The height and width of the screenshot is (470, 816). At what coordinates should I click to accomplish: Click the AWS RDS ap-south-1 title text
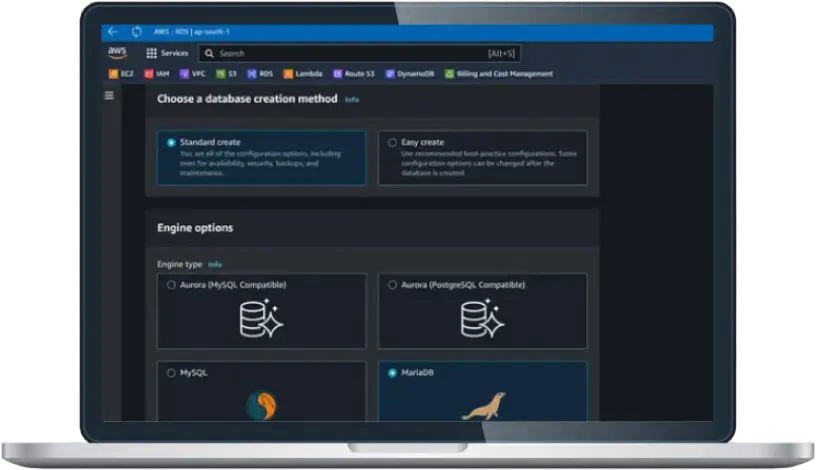coord(192,32)
